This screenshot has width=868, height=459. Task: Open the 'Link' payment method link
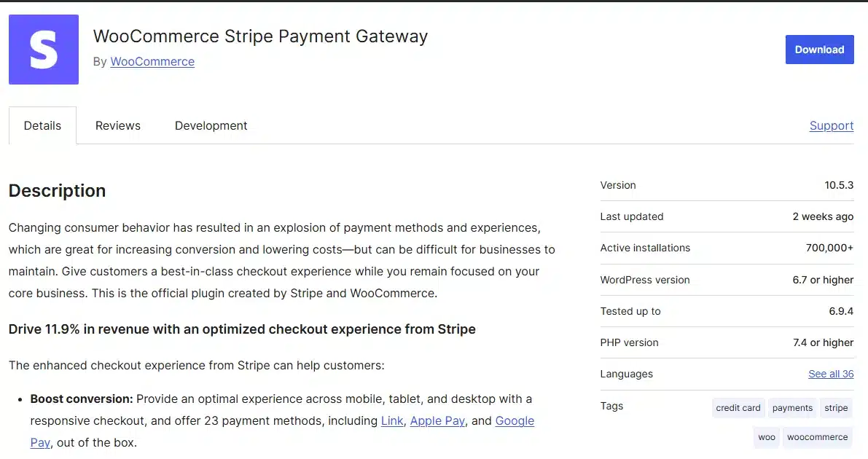pyautogui.click(x=391, y=420)
